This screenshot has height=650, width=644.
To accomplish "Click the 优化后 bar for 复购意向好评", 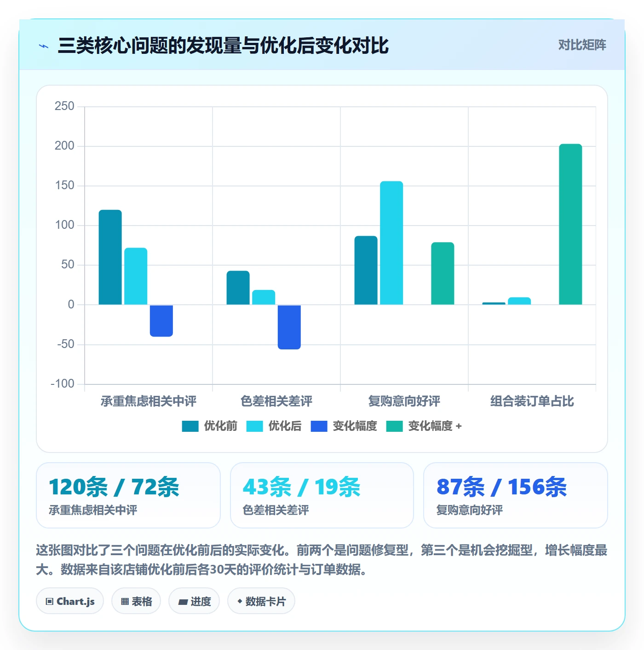I will (391, 243).
